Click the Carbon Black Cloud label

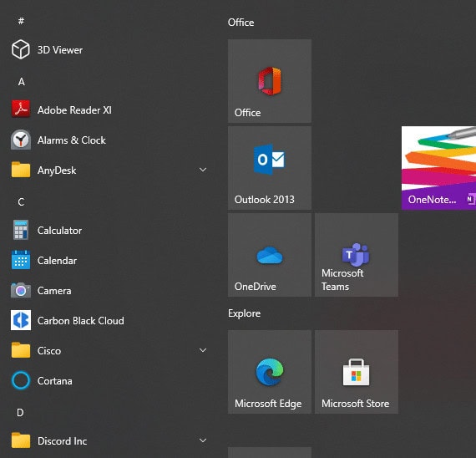(81, 321)
